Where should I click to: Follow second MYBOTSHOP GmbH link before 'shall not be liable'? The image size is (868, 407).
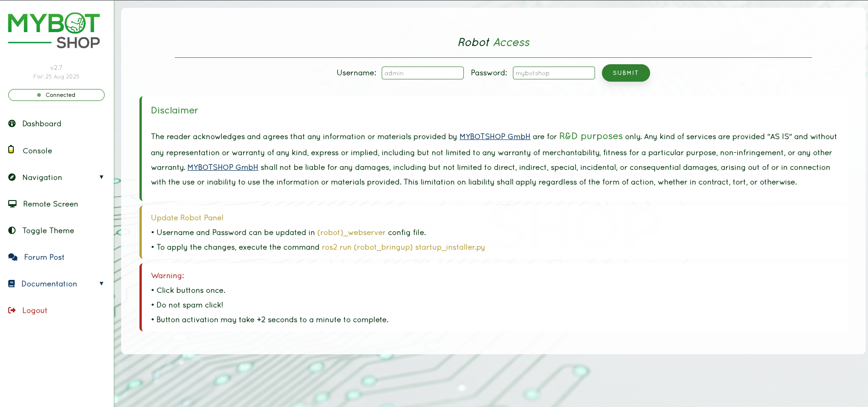(x=223, y=167)
